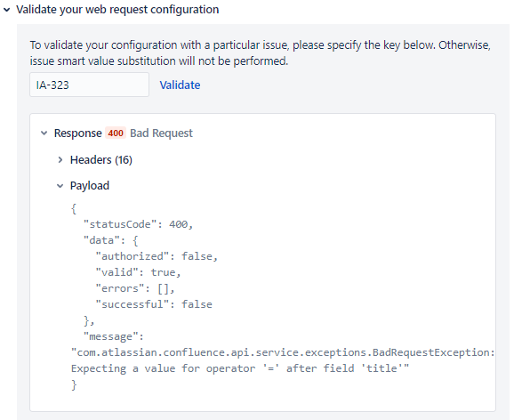Viewport: 530px width, 420px height.
Task: Collapse the Response section chevron
Action: pos(44,133)
